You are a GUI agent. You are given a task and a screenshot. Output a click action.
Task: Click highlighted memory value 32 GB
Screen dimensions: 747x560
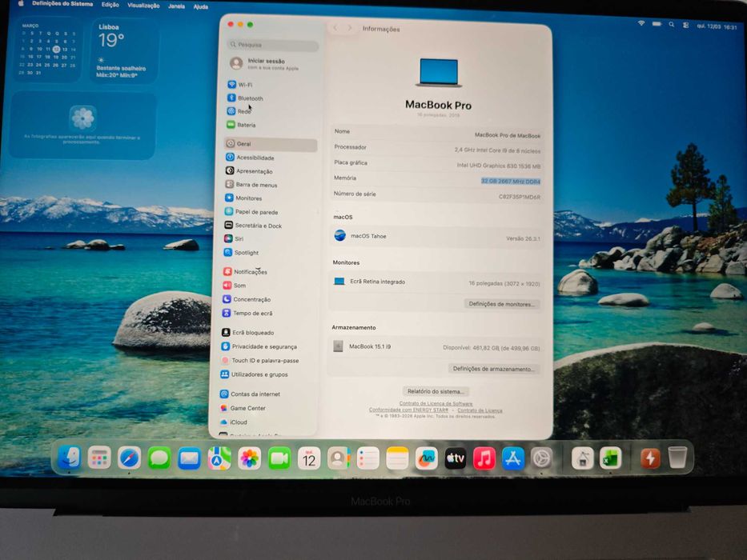click(x=510, y=182)
